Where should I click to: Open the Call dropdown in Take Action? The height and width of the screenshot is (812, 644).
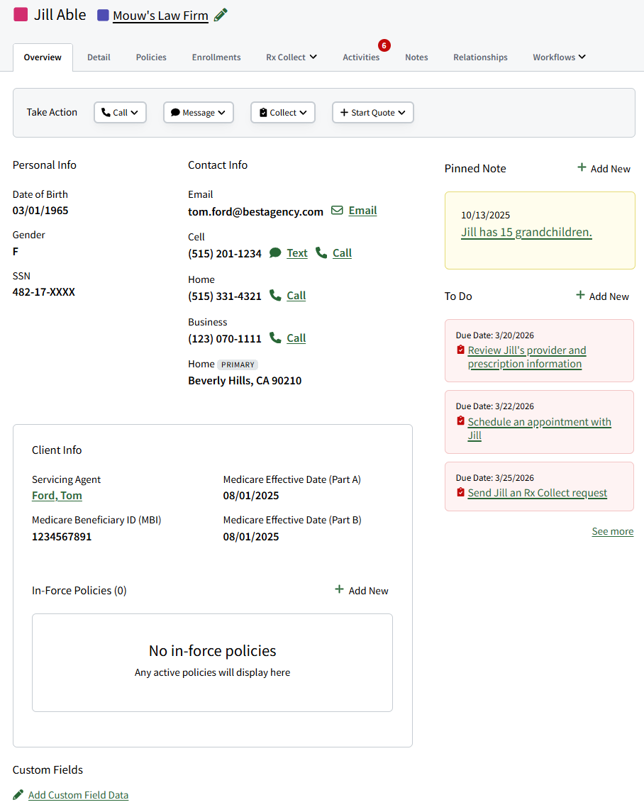pos(120,112)
